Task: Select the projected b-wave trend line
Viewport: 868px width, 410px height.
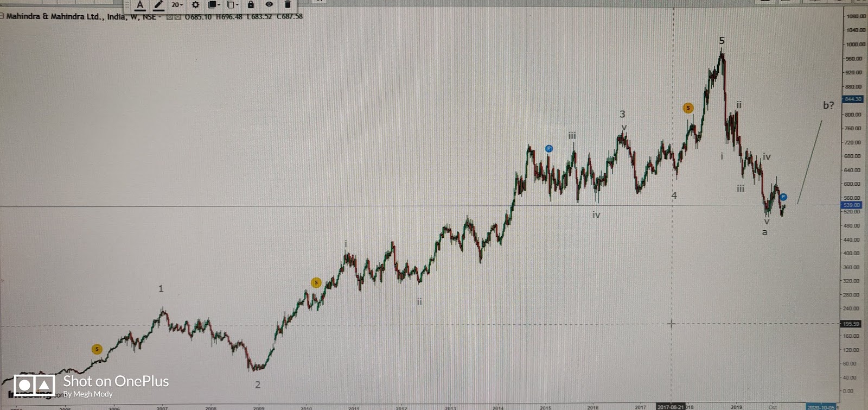Action: (x=810, y=162)
